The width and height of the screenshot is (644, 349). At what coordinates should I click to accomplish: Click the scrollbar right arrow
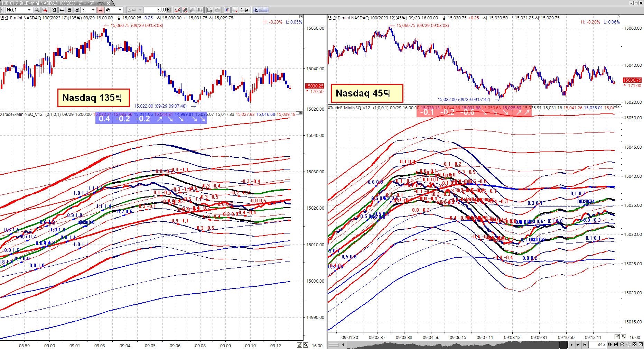(572, 345)
